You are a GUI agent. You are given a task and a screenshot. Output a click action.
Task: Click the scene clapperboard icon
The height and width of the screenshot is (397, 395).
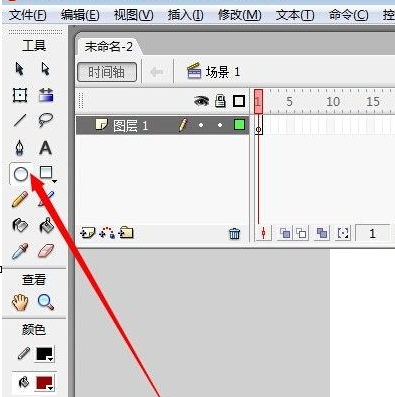pyautogui.click(x=194, y=71)
